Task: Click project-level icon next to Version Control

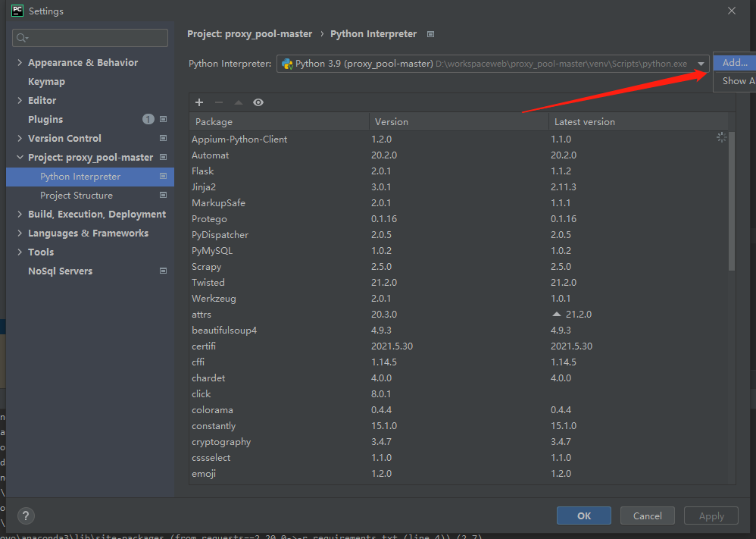Action: 163,138
